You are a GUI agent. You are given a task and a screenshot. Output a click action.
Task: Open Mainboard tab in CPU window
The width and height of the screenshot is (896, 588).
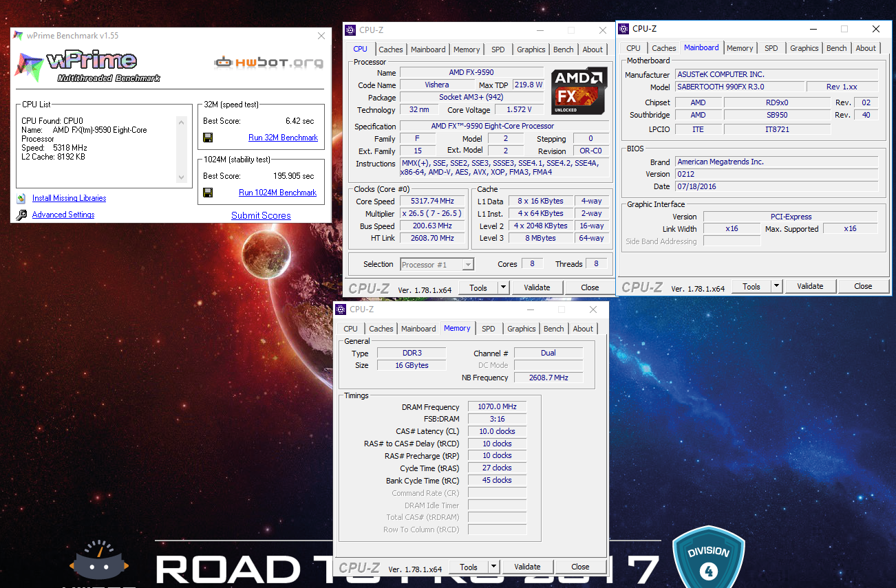pyautogui.click(x=428, y=50)
